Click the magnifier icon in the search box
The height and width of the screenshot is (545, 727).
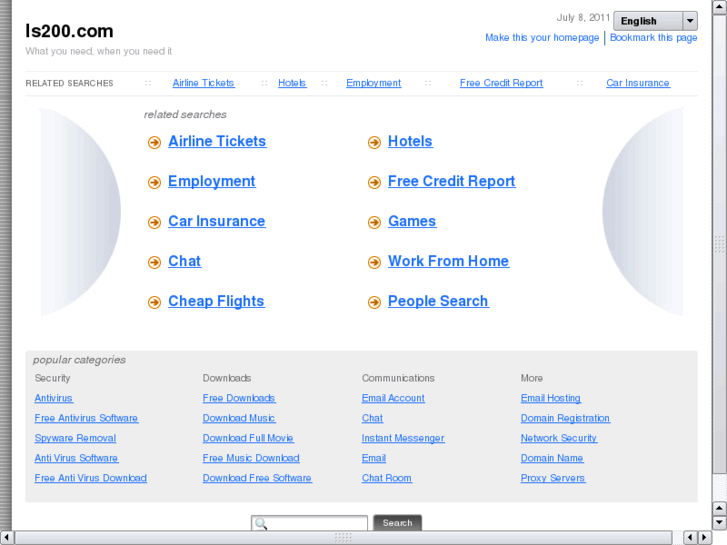261,524
